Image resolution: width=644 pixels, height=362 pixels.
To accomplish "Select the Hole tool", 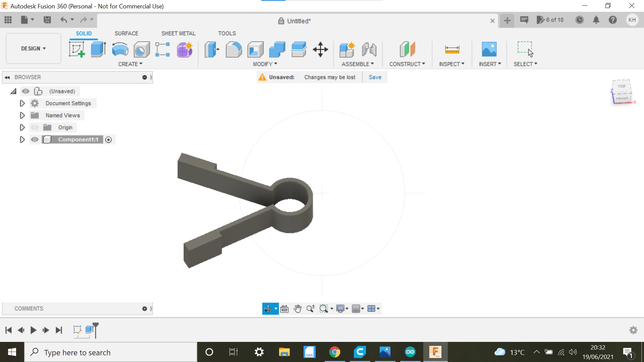I will pos(142,49).
